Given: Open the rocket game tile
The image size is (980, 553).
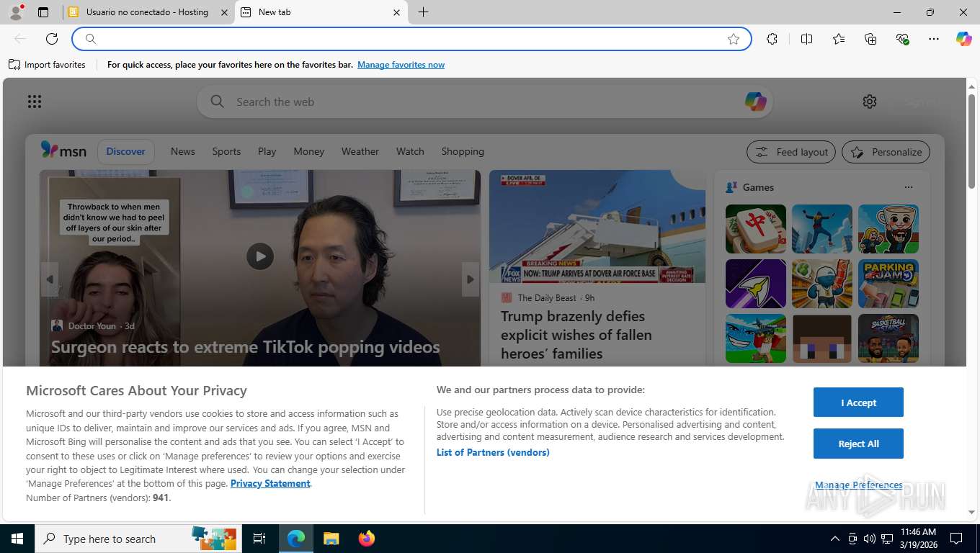Looking at the screenshot, I should [756, 284].
